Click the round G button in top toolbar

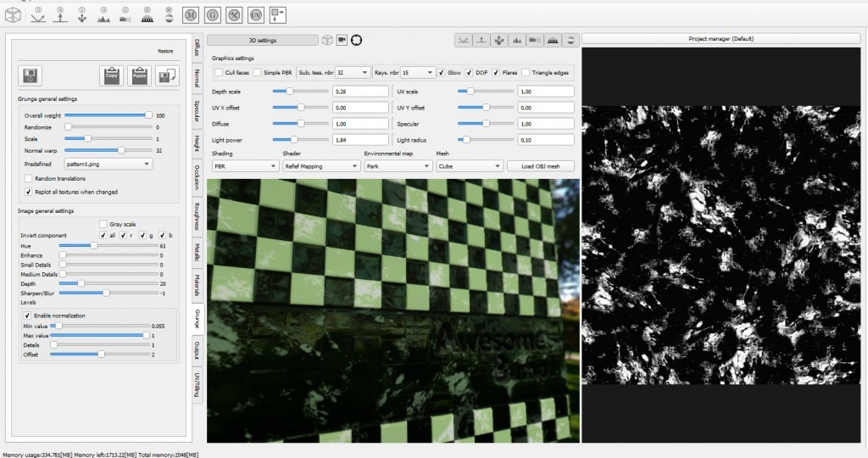coord(212,14)
